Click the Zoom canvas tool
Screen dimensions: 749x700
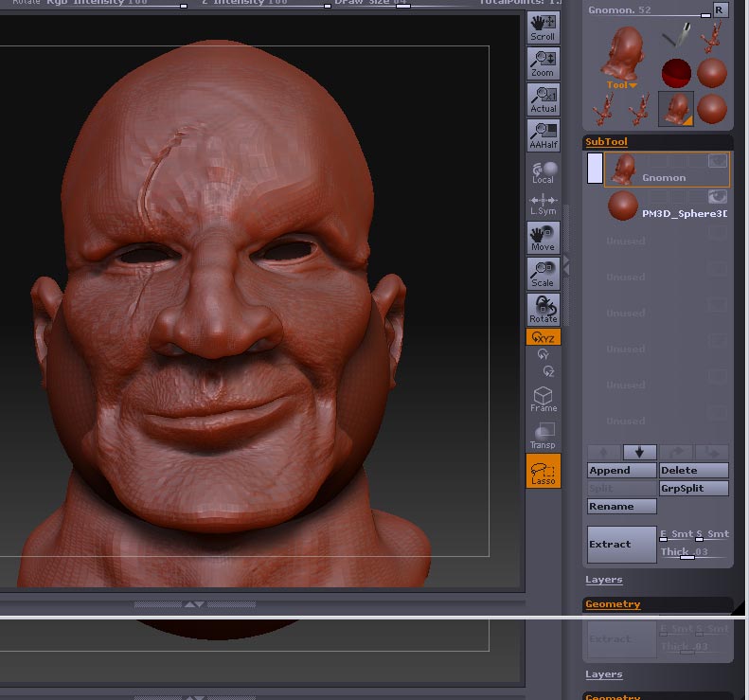[x=544, y=63]
